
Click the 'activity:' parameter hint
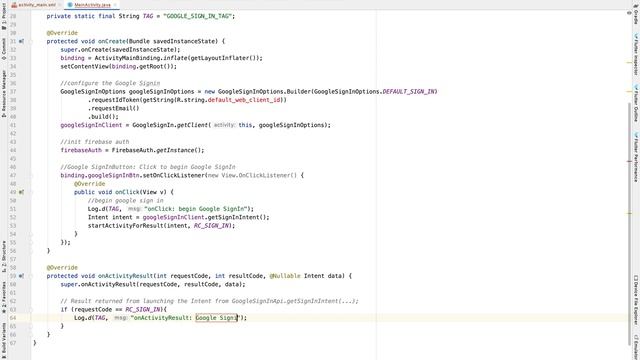224,125
